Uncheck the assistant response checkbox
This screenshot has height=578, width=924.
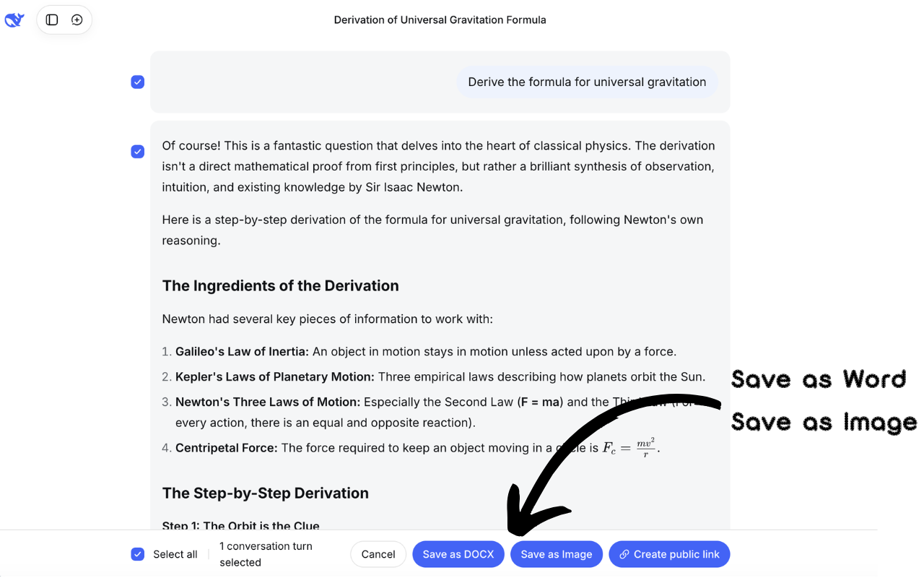(137, 152)
